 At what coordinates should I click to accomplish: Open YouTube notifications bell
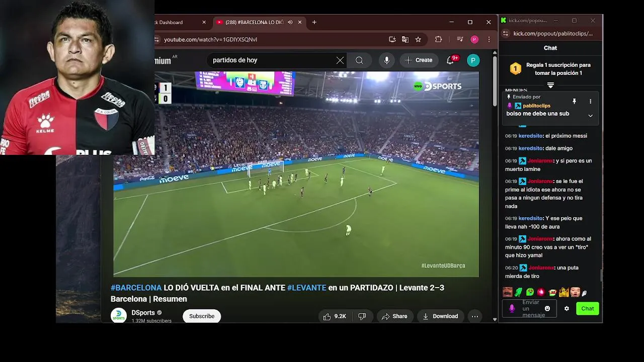450,60
